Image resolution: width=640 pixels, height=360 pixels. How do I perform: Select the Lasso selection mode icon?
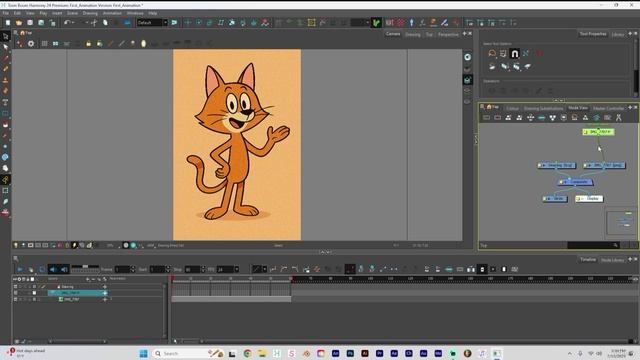[492, 53]
